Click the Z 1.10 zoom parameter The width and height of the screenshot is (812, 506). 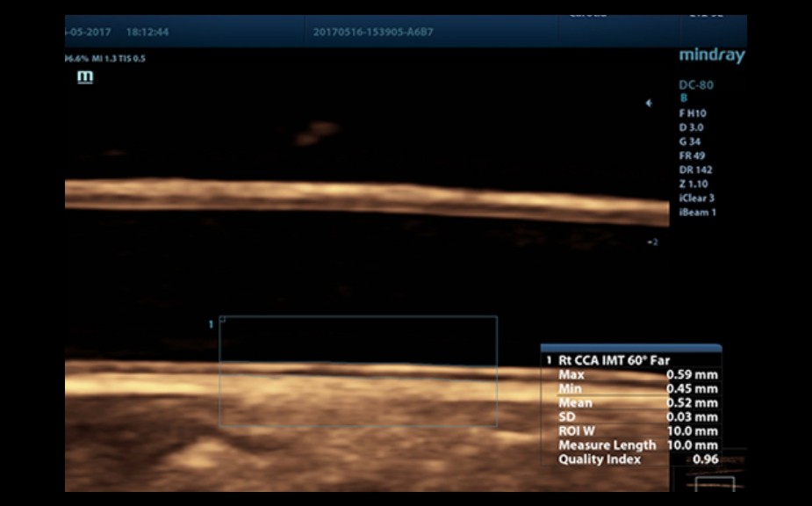click(x=692, y=184)
